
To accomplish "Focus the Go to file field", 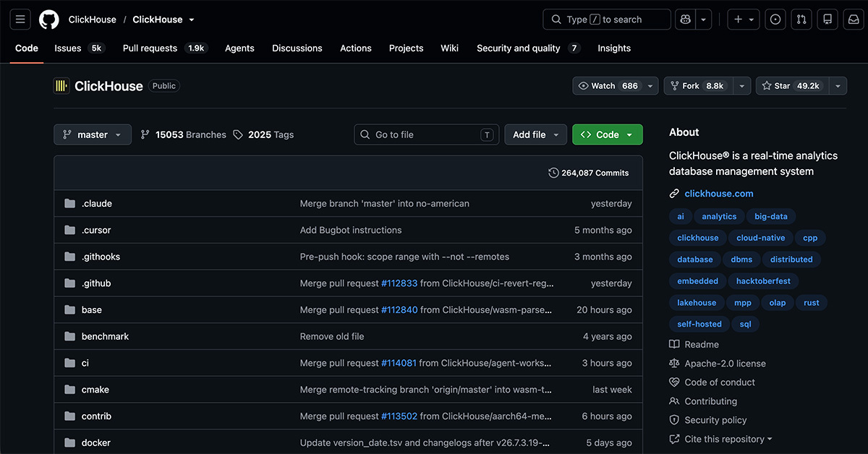I will (x=427, y=134).
